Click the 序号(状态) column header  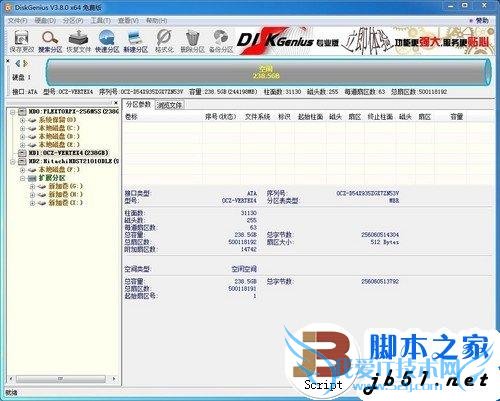(220, 117)
